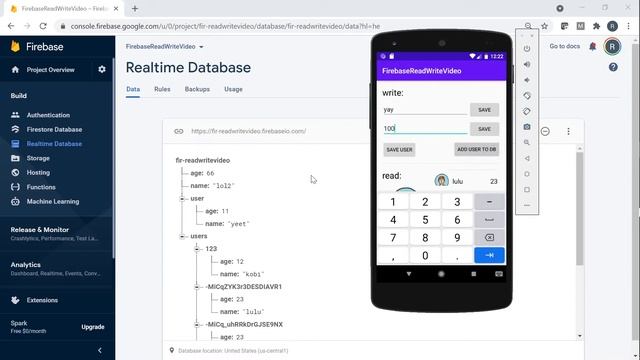This screenshot has width=640, height=360.
Task: Collapse the user node
Action: (x=182, y=199)
